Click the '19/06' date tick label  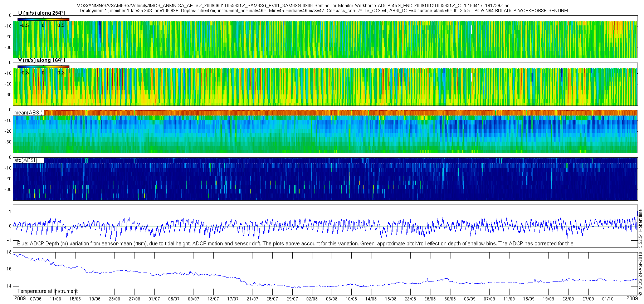[x=95, y=299]
